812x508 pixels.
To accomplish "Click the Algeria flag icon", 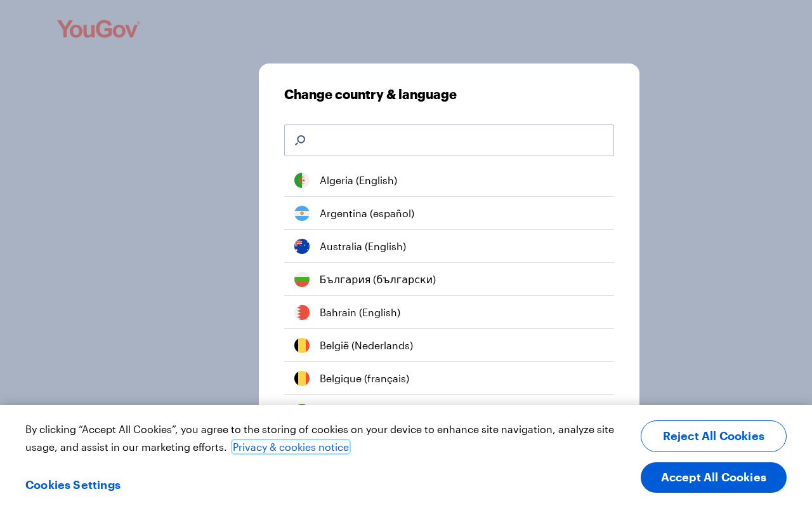I will tap(302, 180).
